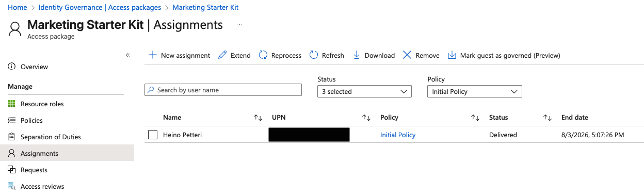Check the Heino Petteri row checkbox
The width and height of the screenshot is (644, 195).
coord(153,135)
